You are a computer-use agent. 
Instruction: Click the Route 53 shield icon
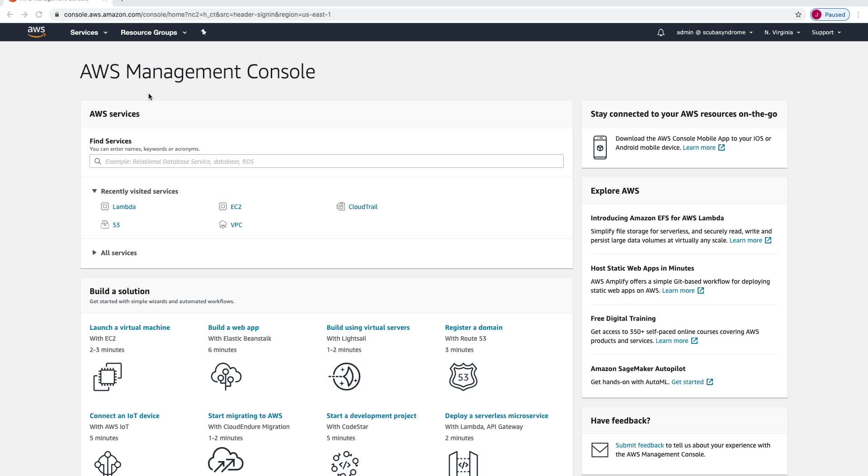click(x=463, y=376)
